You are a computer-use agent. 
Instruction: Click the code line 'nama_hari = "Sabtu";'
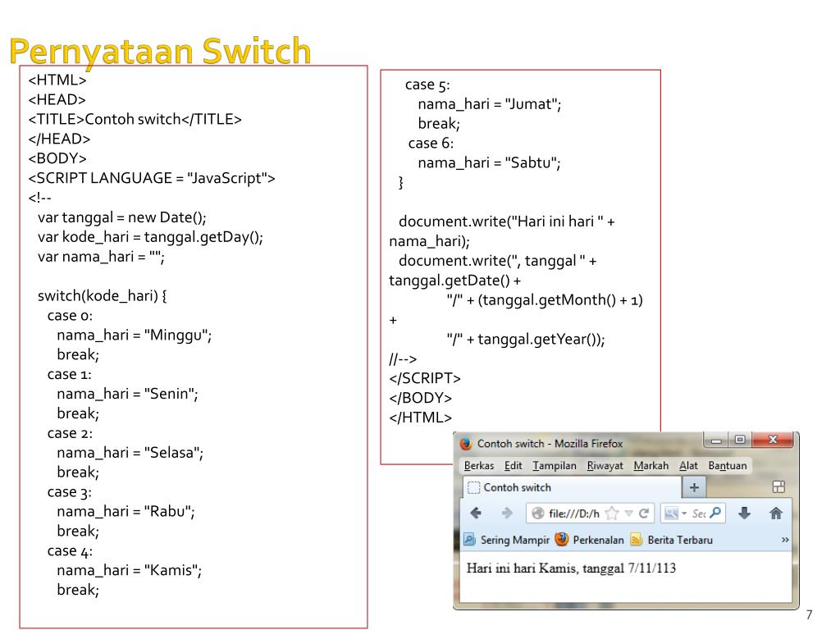point(489,163)
